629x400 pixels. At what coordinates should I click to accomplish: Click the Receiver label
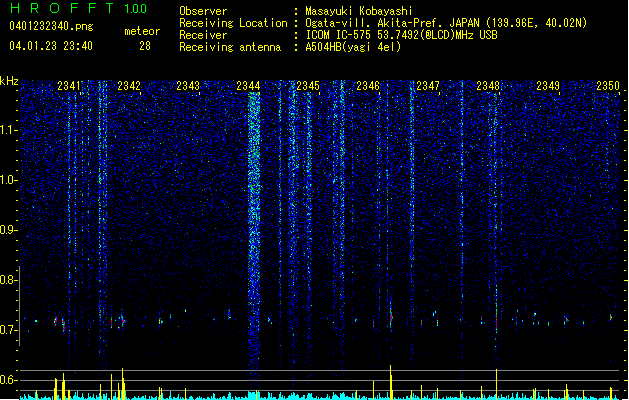click(x=203, y=35)
